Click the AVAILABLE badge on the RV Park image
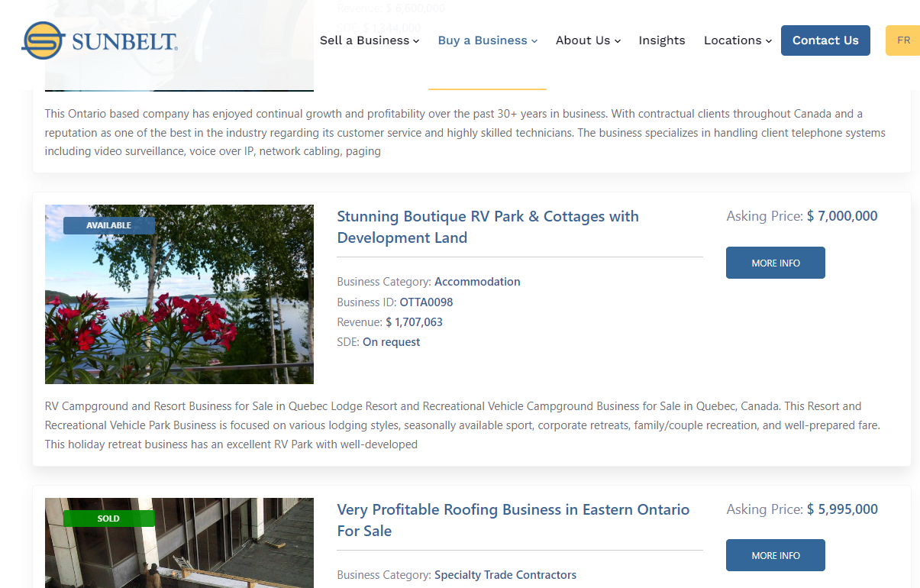920x588 pixels. pyautogui.click(x=108, y=225)
